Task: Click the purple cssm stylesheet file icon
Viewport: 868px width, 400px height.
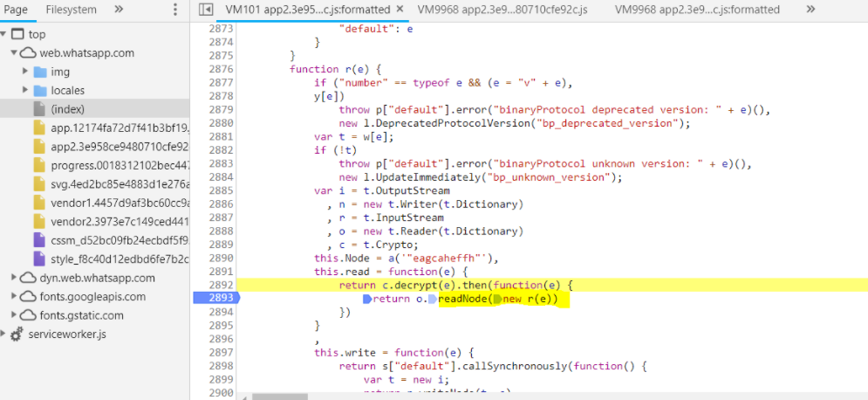Action: coord(39,240)
